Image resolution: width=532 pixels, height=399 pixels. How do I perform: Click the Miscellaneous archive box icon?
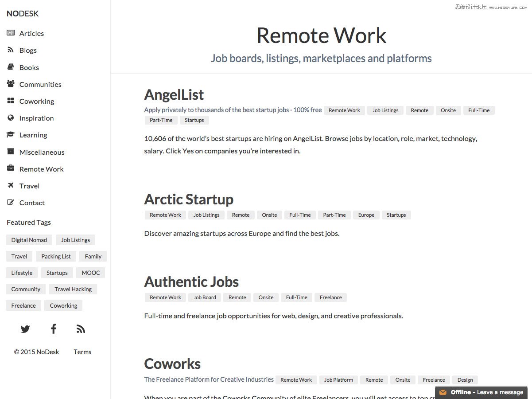coord(11,152)
